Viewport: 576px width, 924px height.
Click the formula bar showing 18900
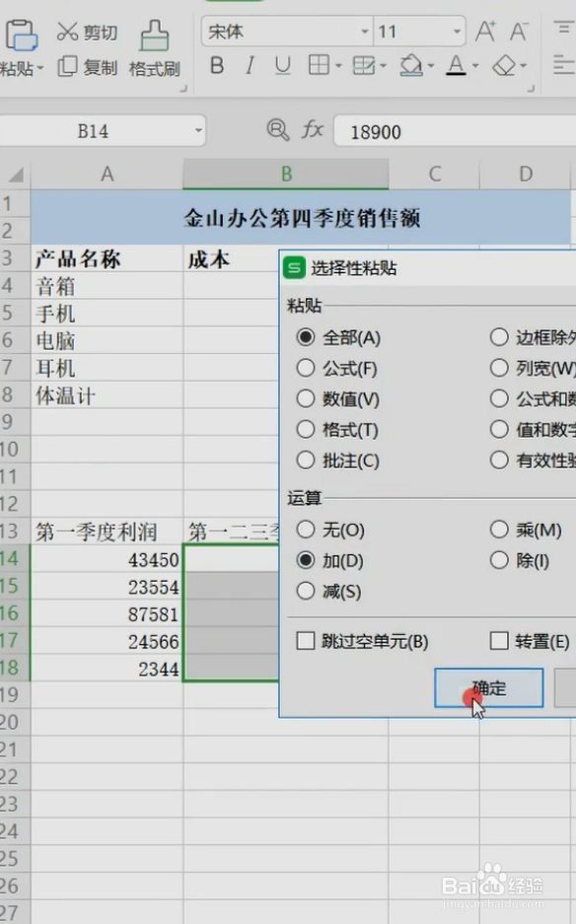pyautogui.click(x=455, y=131)
